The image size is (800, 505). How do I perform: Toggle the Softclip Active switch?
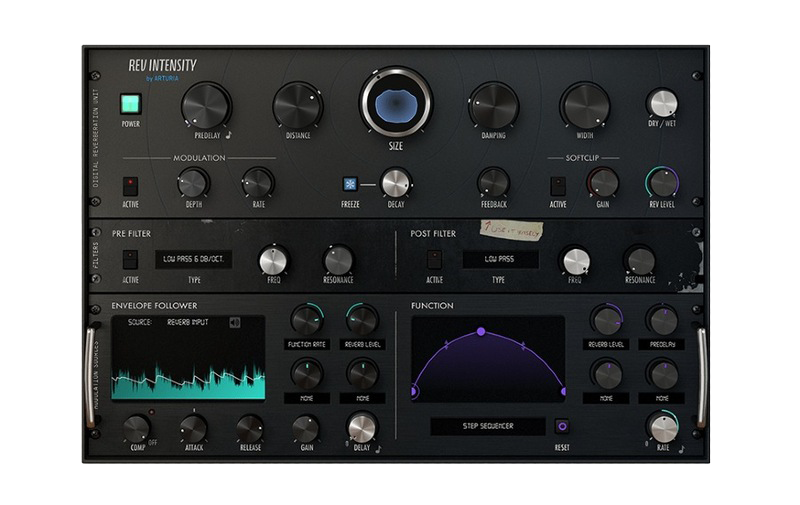(x=558, y=185)
